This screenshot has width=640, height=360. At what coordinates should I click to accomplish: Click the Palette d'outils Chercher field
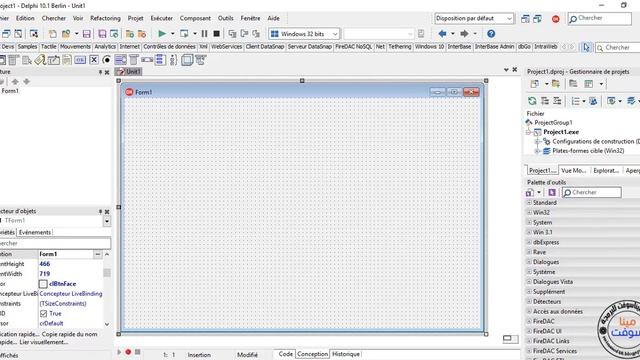pos(591,192)
